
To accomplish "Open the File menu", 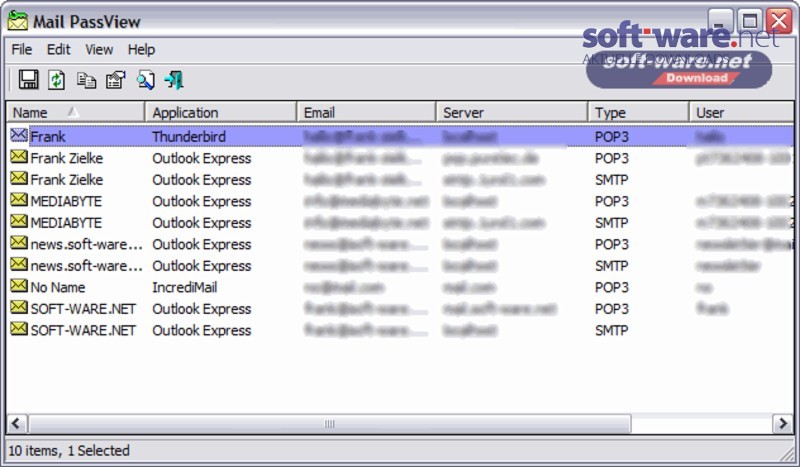I will click(22, 50).
